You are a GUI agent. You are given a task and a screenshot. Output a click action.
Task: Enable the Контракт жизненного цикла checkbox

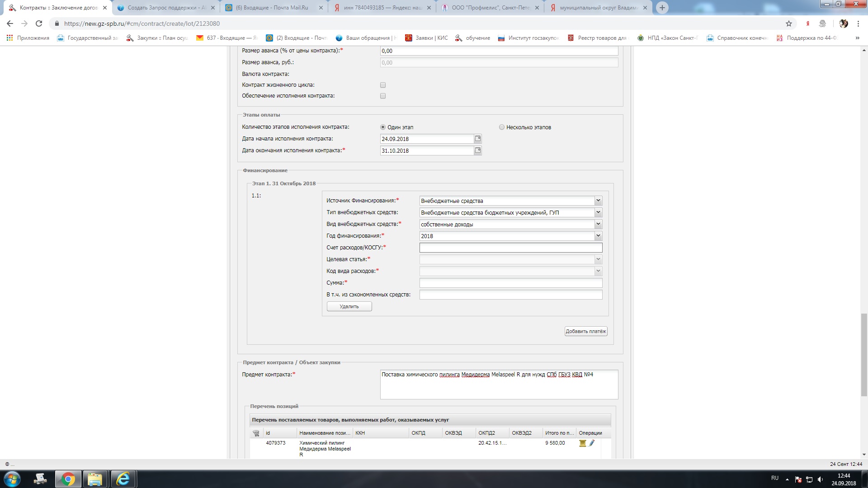383,85
